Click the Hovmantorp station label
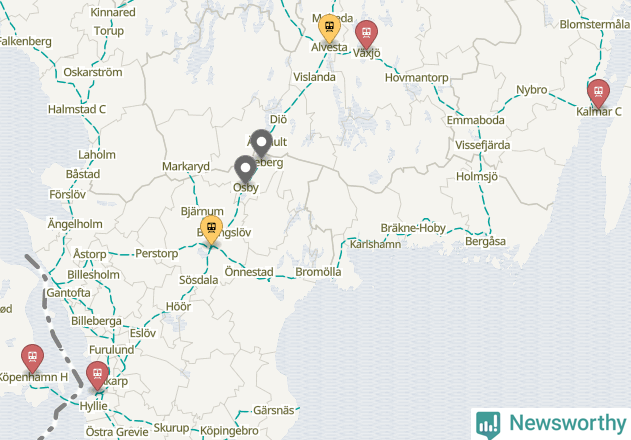This screenshot has width=631, height=440. click(x=417, y=78)
